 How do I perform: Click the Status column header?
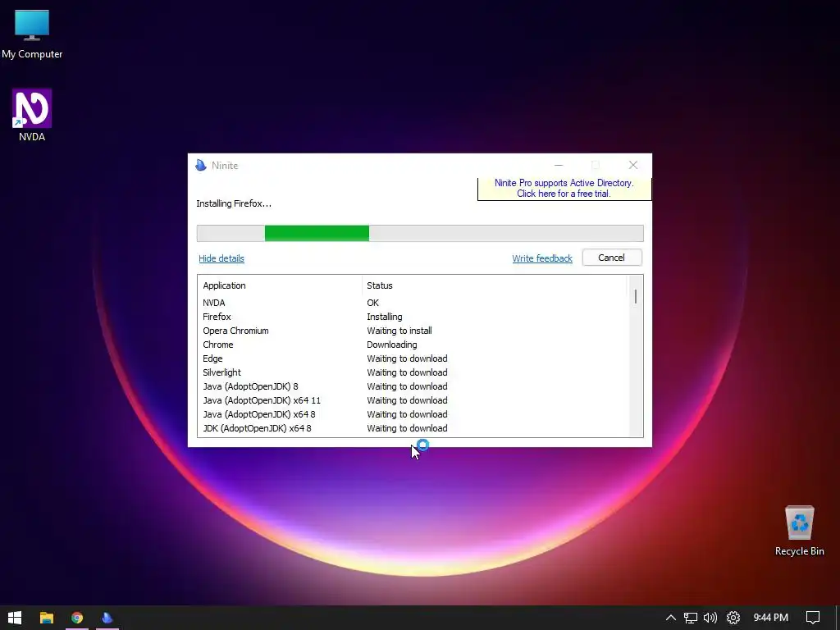click(x=494, y=285)
